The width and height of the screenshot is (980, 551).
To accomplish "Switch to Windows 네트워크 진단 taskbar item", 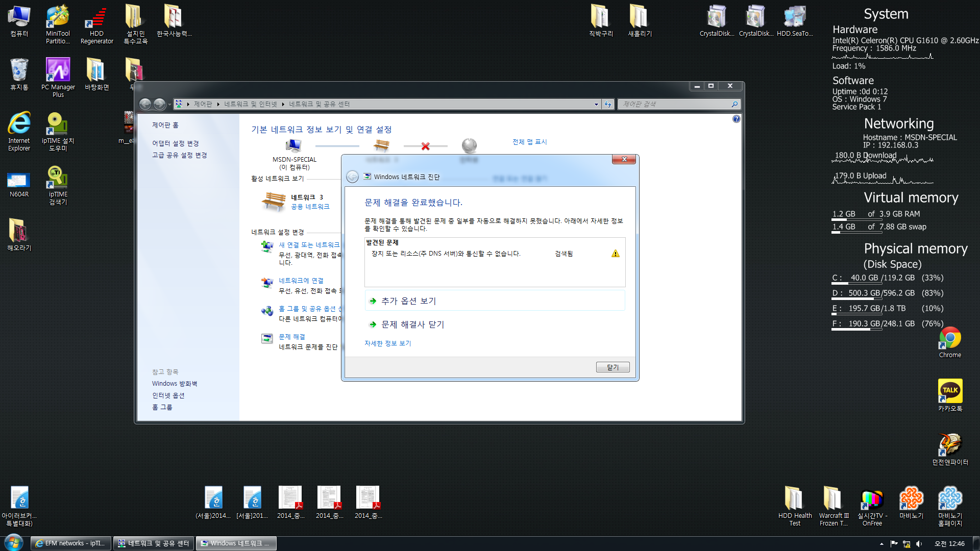I will 237,543.
